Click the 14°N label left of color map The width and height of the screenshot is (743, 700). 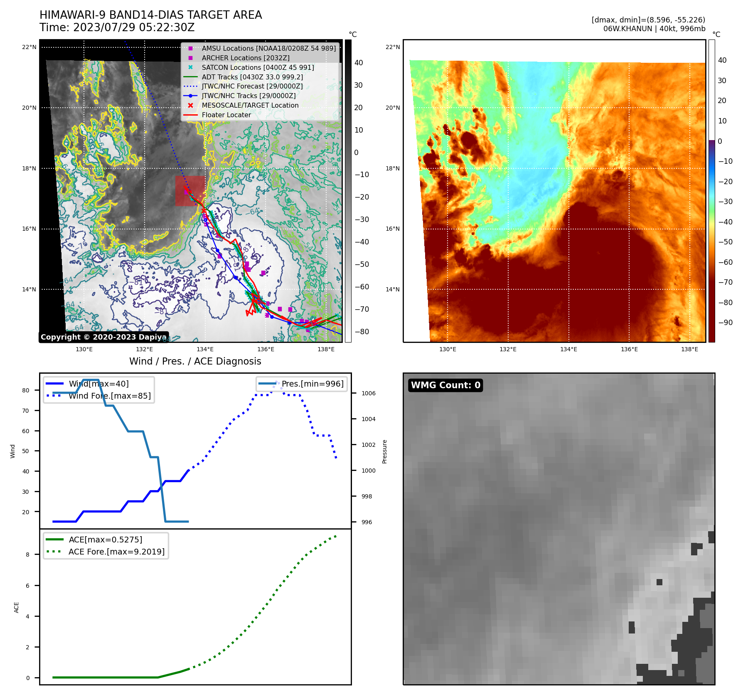(x=393, y=289)
